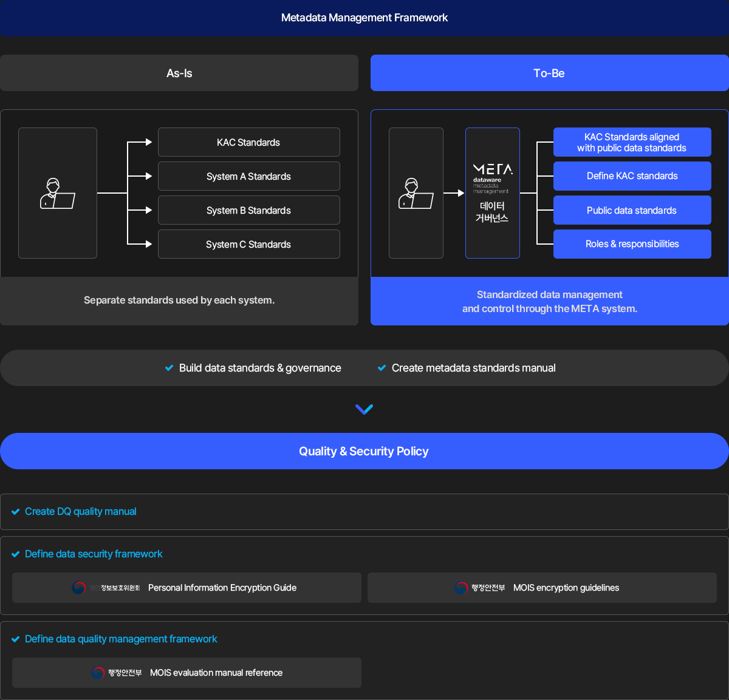Viewport: 729px width, 700px height.
Task: Click the 'Build data standards & governance' text
Action: [260, 368]
